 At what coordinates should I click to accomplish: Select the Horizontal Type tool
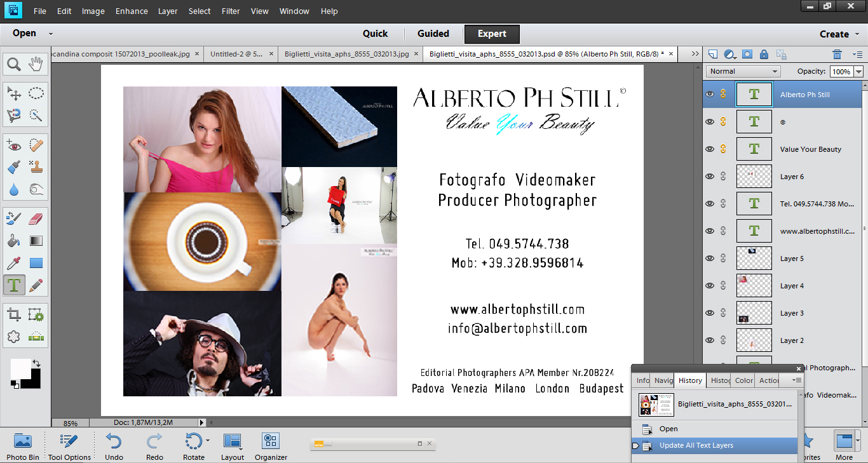point(15,285)
